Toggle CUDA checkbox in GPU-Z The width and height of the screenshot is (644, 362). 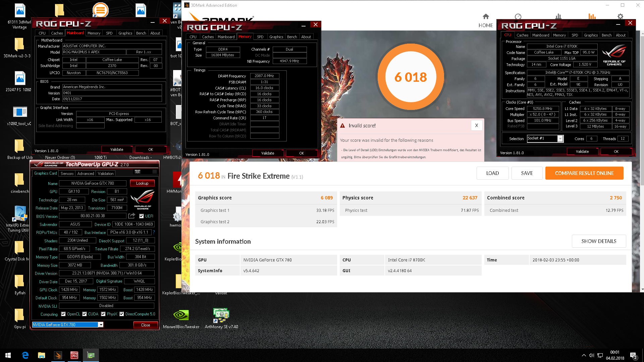pos(85,314)
